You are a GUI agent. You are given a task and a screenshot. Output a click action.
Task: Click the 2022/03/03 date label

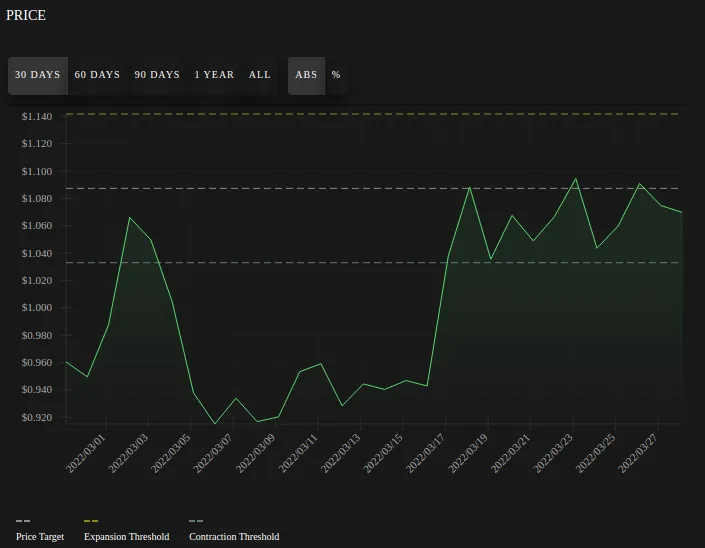tap(129, 453)
